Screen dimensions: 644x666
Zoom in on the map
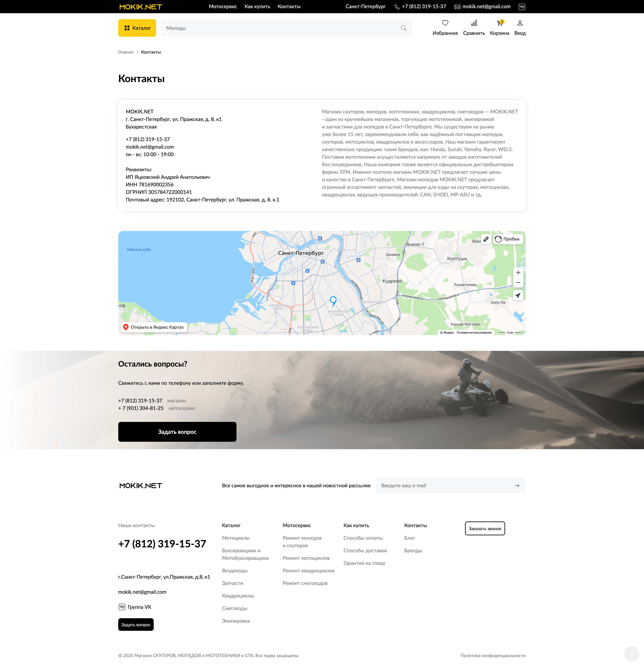(x=518, y=272)
